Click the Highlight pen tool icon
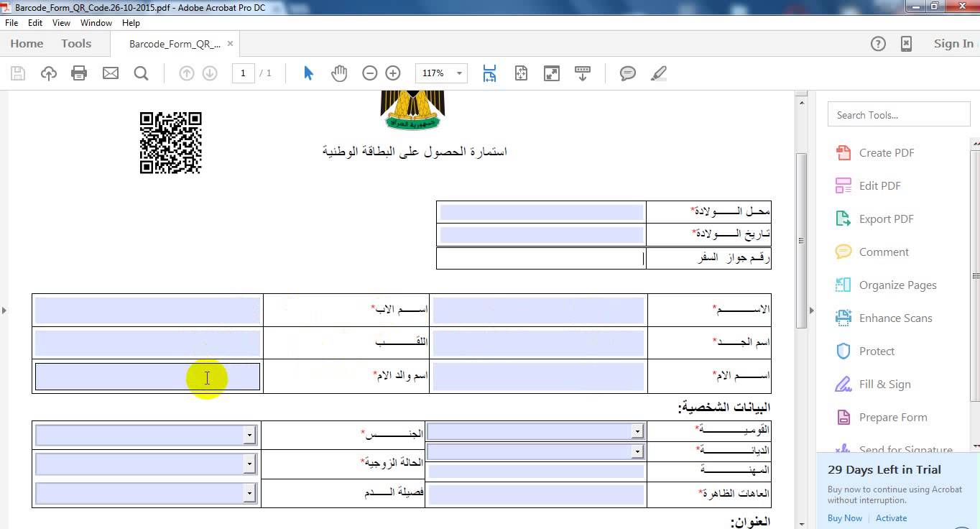This screenshot has width=980, height=529. pos(658,73)
